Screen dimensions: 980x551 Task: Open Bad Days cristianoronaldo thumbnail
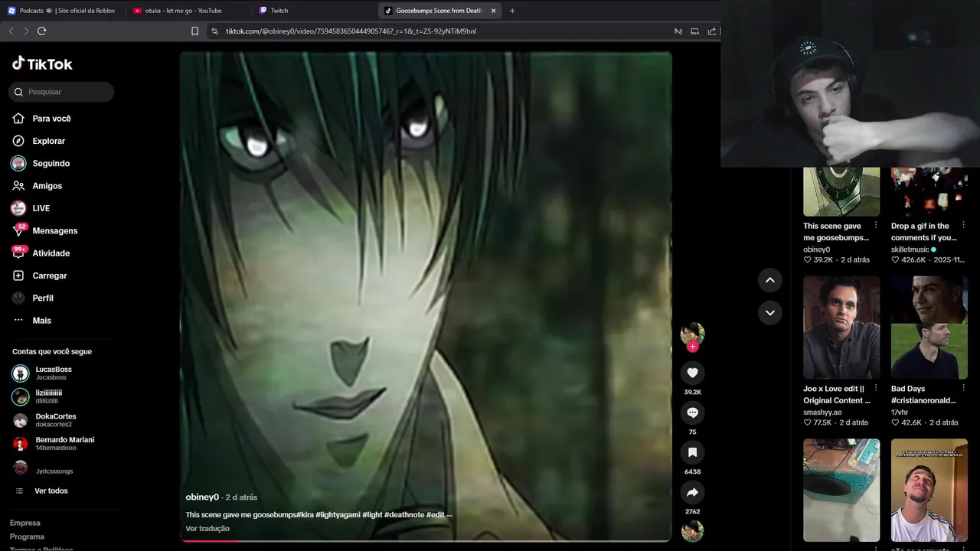tap(929, 328)
